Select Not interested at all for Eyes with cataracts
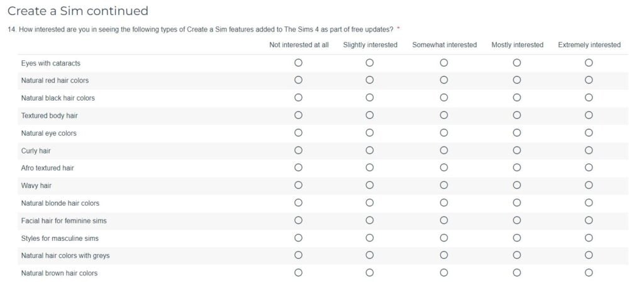Viewport: 644px width, 288px height. pyautogui.click(x=299, y=63)
